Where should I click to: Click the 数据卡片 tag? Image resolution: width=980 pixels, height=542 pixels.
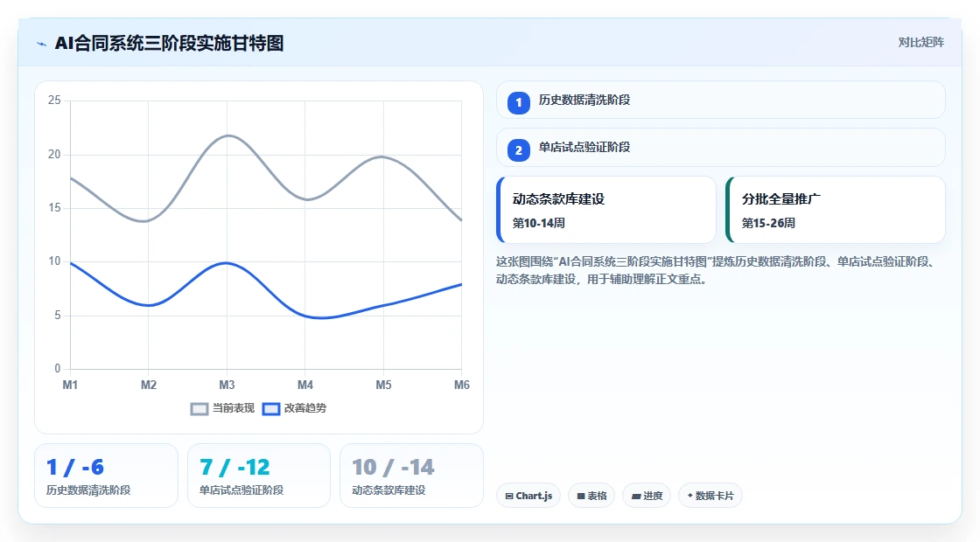(710, 496)
